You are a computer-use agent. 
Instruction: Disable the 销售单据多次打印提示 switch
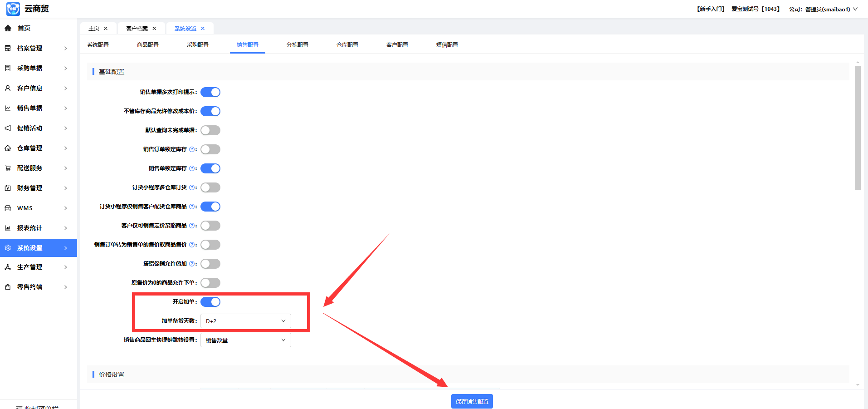[x=210, y=92]
